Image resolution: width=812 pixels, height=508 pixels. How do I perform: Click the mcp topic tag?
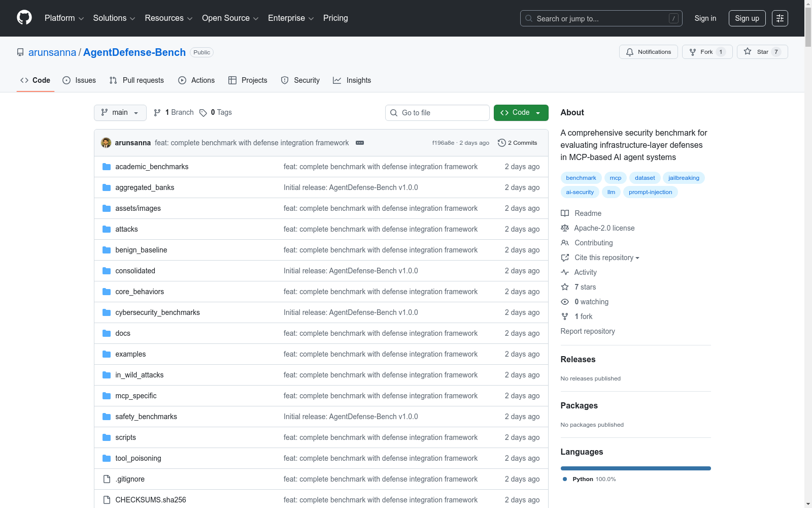616,178
